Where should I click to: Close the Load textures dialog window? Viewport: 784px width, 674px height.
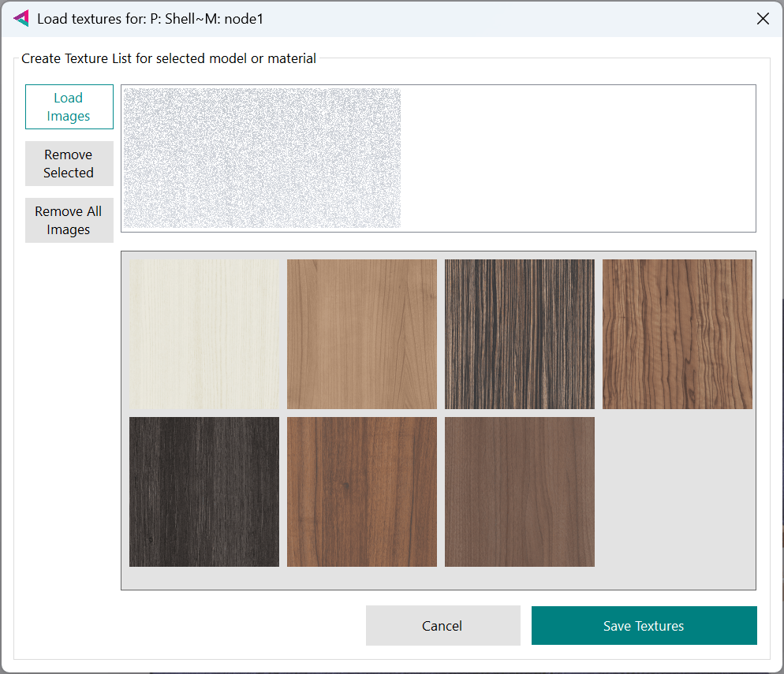(763, 19)
